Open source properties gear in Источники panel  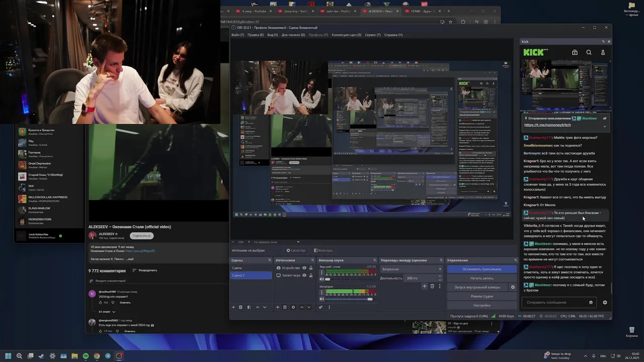pos(293,307)
